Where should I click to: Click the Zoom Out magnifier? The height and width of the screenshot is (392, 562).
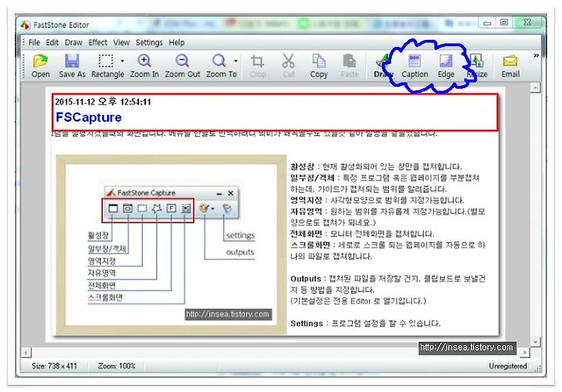click(182, 61)
